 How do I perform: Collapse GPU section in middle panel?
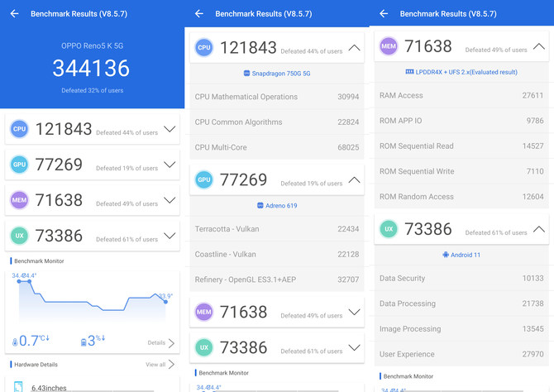[355, 180]
